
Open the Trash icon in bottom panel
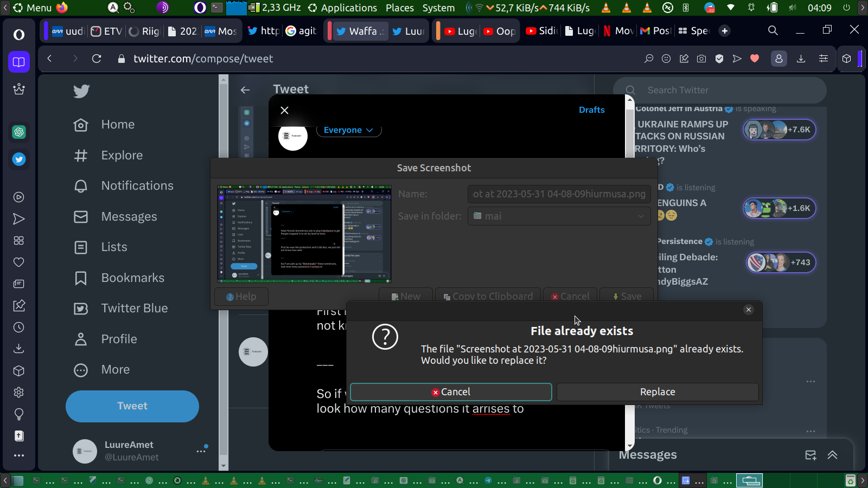tap(851, 480)
